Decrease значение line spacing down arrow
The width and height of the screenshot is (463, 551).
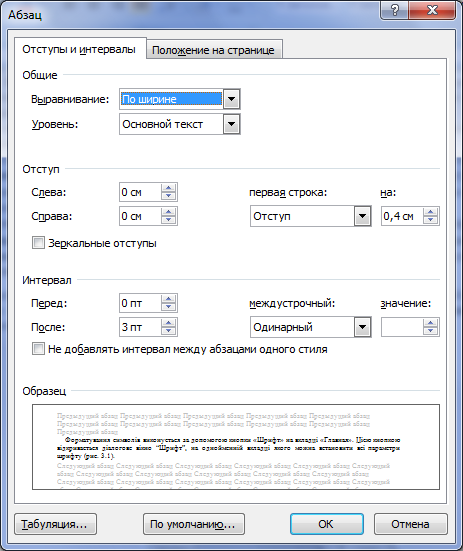(431, 331)
